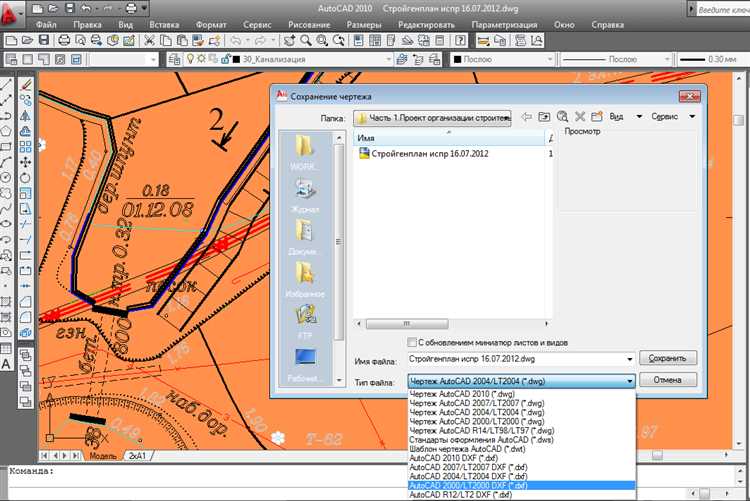
Task: Switch to the 2xA1 layout tab
Action: tap(137, 456)
